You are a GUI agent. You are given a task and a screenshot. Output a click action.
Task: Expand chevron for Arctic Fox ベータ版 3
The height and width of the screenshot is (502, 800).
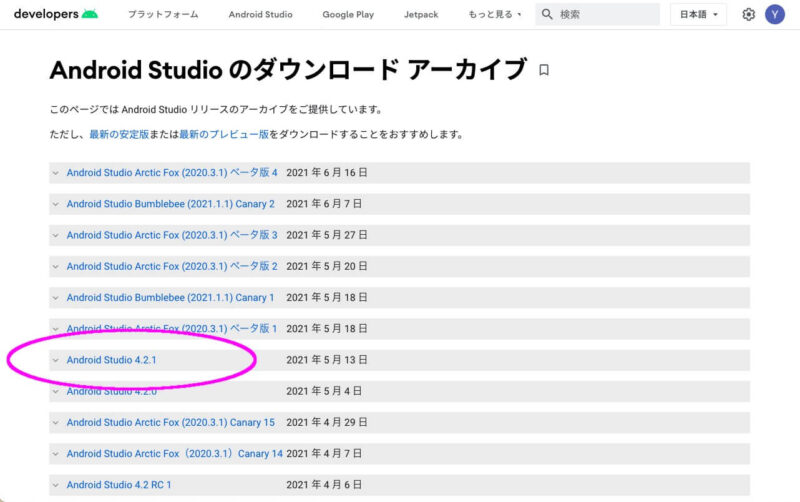[x=56, y=235]
